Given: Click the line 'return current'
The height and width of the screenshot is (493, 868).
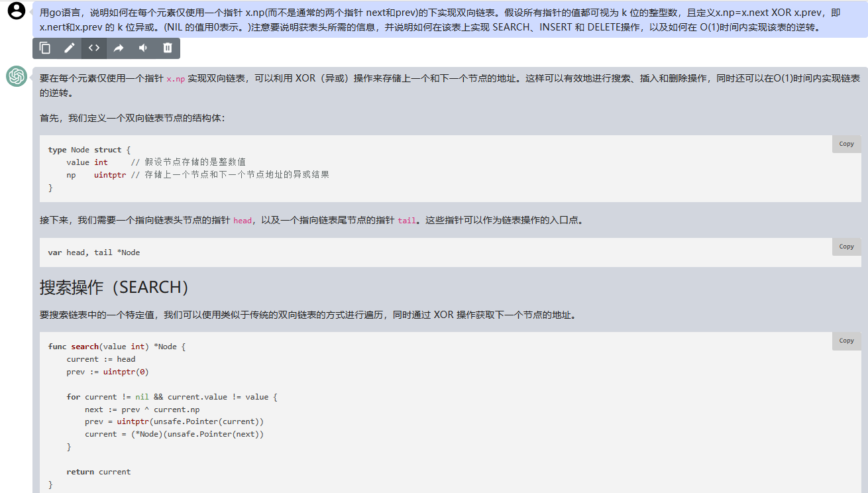Looking at the screenshot, I should click(99, 472).
